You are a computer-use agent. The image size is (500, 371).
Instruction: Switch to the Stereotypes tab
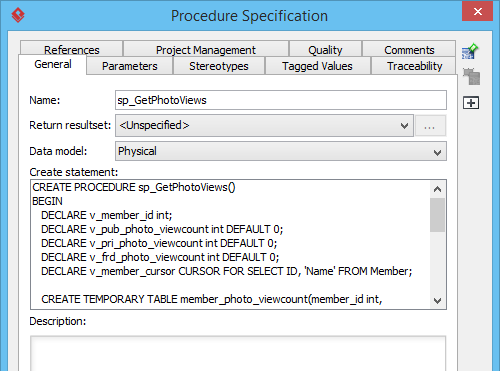coord(219,66)
